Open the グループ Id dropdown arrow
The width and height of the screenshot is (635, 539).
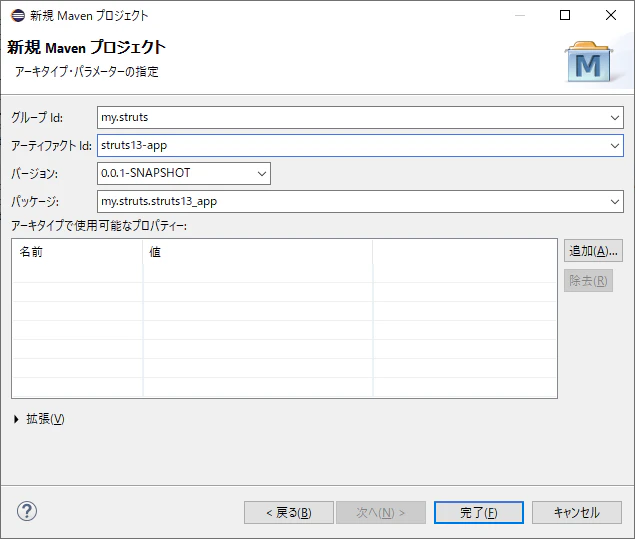(x=614, y=118)
